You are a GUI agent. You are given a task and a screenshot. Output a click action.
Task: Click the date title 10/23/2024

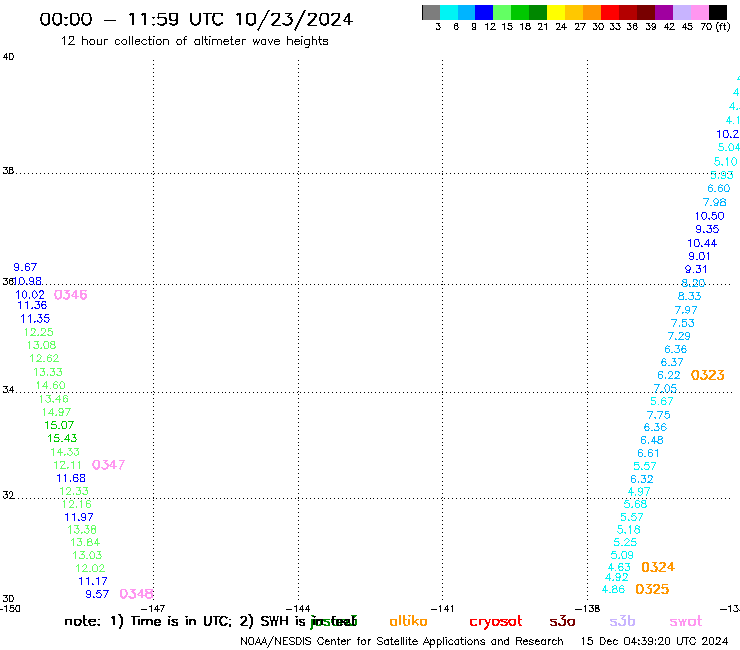294,19
